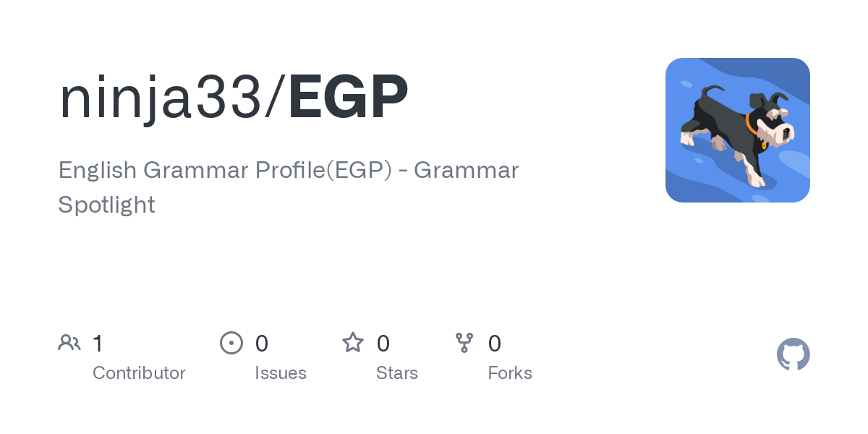This screenshot has height=434, width=868.
Task: Click the Stars label
Action: click(x=397, y=373)
